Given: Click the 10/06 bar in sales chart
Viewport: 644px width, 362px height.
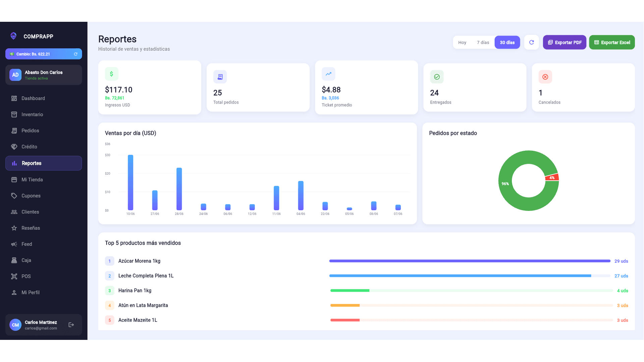Looking at the screenshot, I should (x=130, y=182).
